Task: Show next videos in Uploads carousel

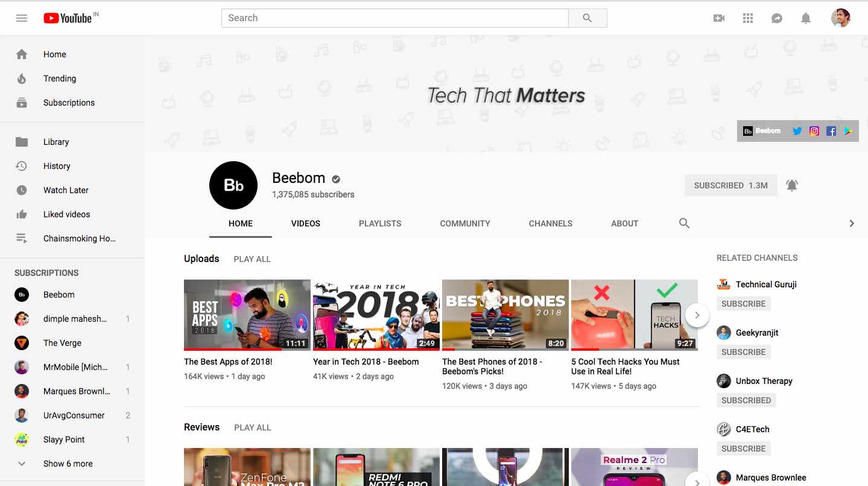Action: [697, 315]
